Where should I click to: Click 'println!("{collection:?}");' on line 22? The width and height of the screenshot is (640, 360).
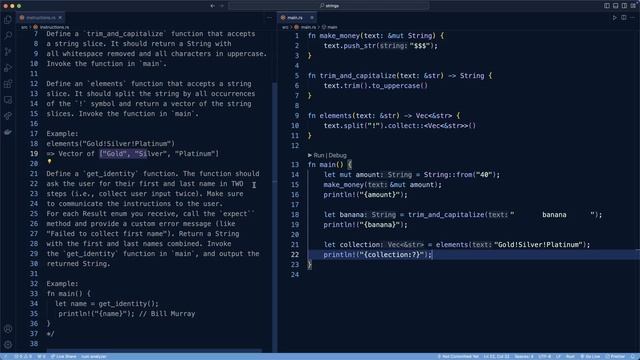point(377,255)
